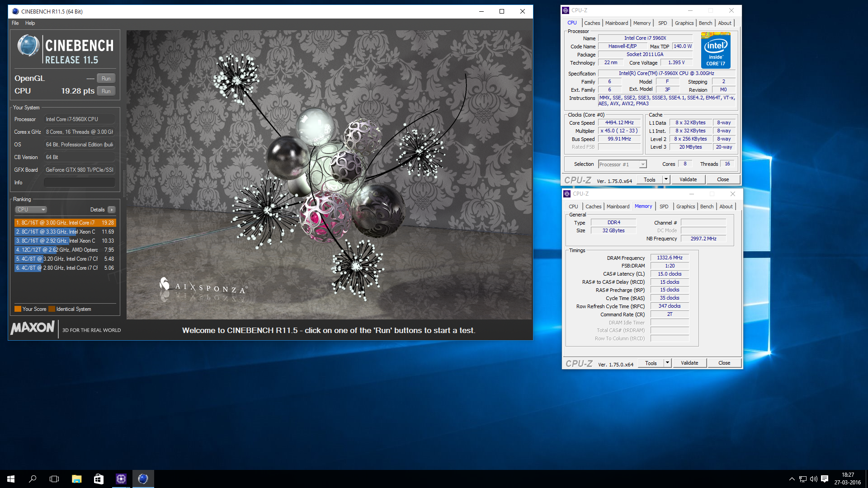The image size is (868, 488).
Task: Run the CPU benchmark test
Action: tap(106, 91)
